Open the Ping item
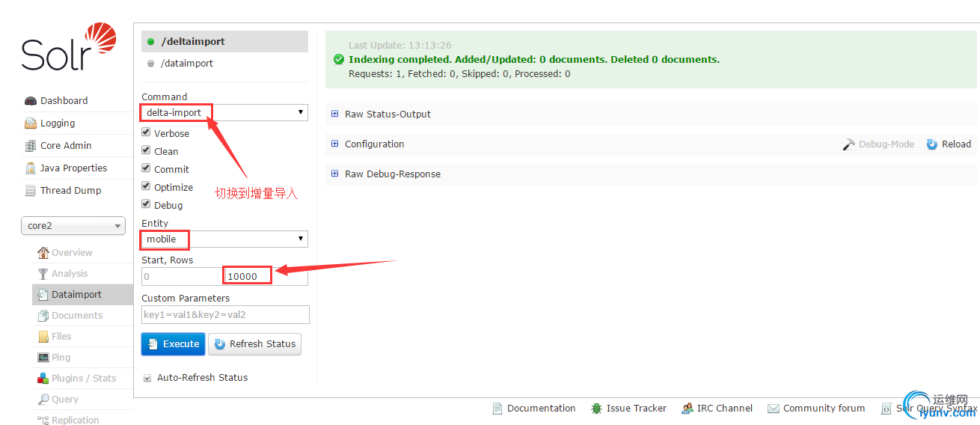Screen dimensions: 980x425 [61, 358]
